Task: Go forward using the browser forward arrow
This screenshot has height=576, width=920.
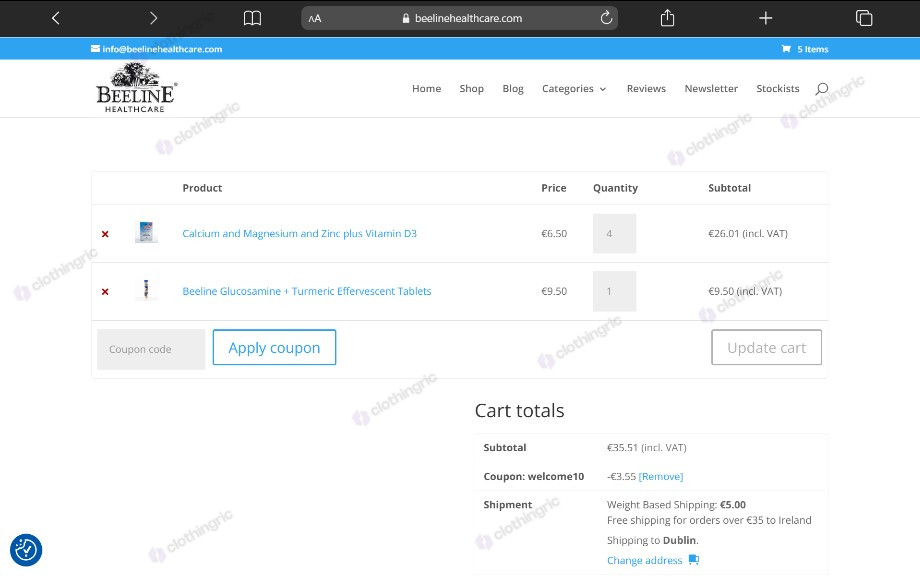Action: (x=153, y=18)
